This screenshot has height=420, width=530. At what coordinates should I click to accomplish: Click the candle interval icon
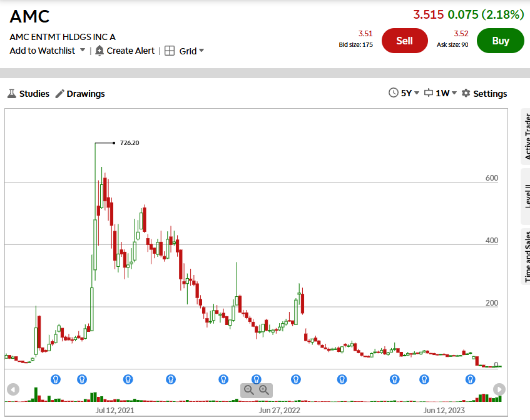click(429, 92)
